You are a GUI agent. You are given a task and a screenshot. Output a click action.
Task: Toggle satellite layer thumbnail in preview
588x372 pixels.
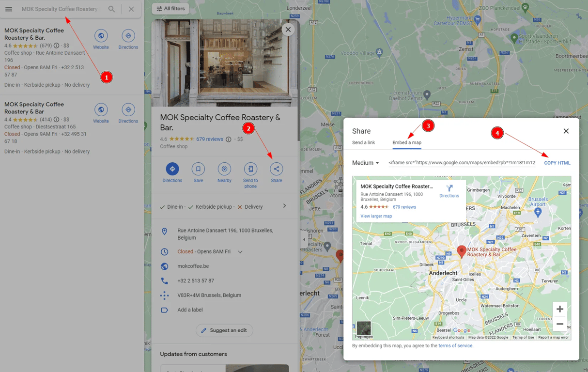364,328
